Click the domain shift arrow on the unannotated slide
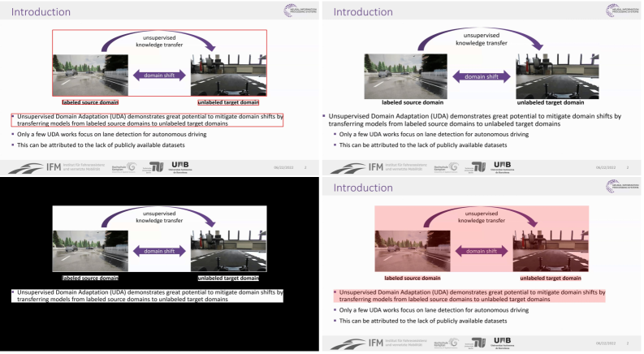Image resolution: width=644 pixels, height=354 pixels. [482, 76]
